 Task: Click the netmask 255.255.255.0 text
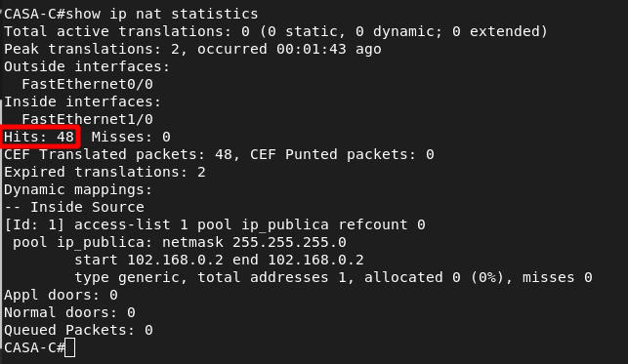pos(254,242)
